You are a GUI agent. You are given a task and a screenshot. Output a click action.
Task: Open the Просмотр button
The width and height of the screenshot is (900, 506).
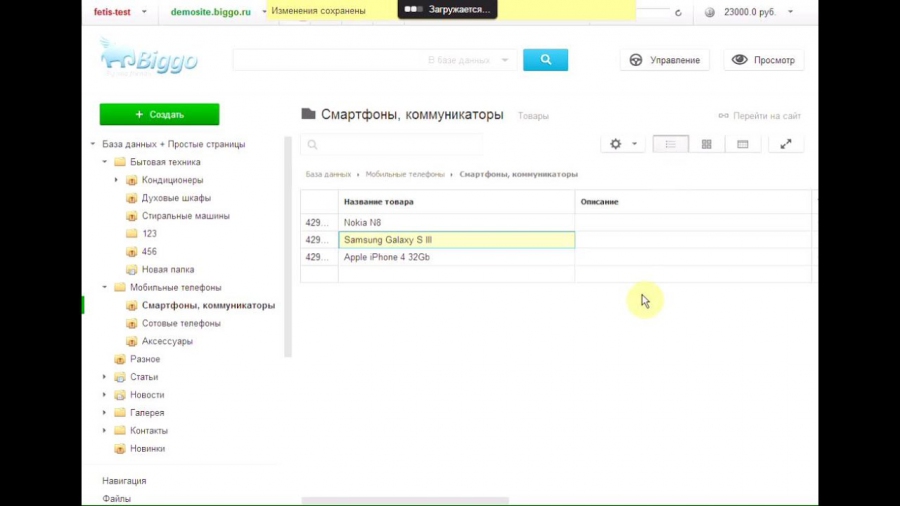(x=763, y=60)
